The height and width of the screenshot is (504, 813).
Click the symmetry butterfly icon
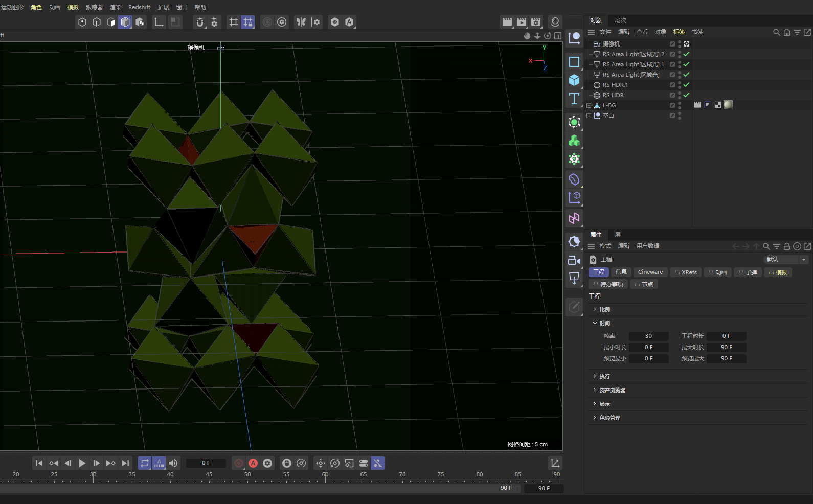pyautogui.click(x=301, y=22)
